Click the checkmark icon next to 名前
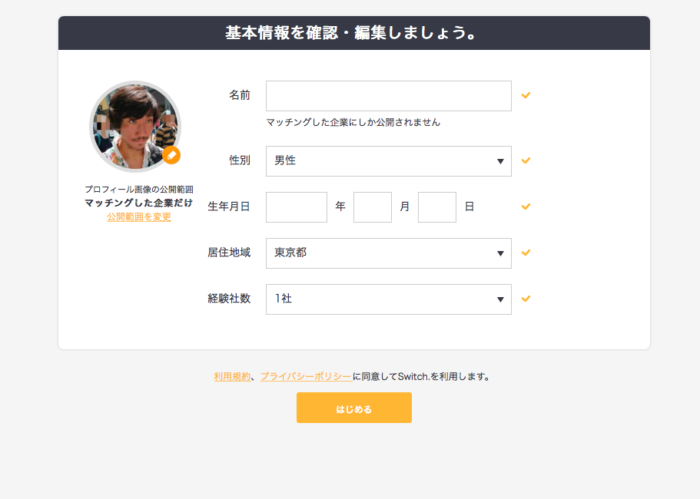This screenshot has height=499, width=700. point(526,95)
